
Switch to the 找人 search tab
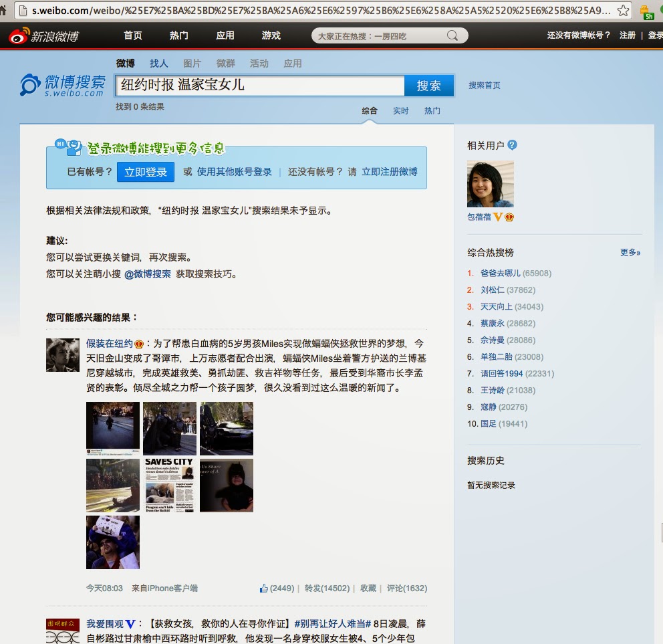pos(159,64)
